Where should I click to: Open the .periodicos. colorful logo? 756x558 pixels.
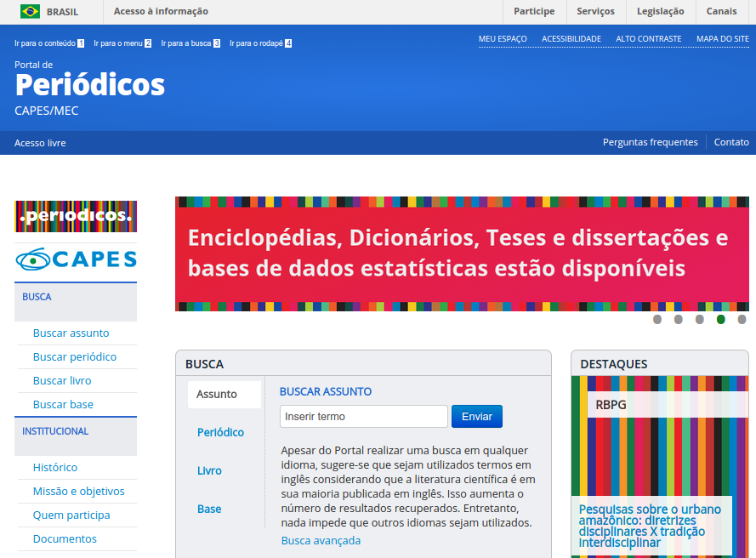(76, 216)
